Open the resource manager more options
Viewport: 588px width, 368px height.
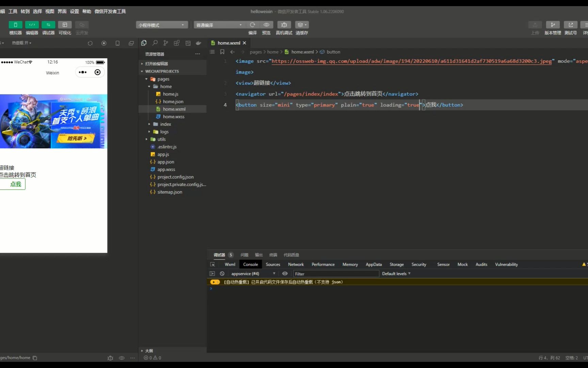pyautogui.click(x=197, y=54)
